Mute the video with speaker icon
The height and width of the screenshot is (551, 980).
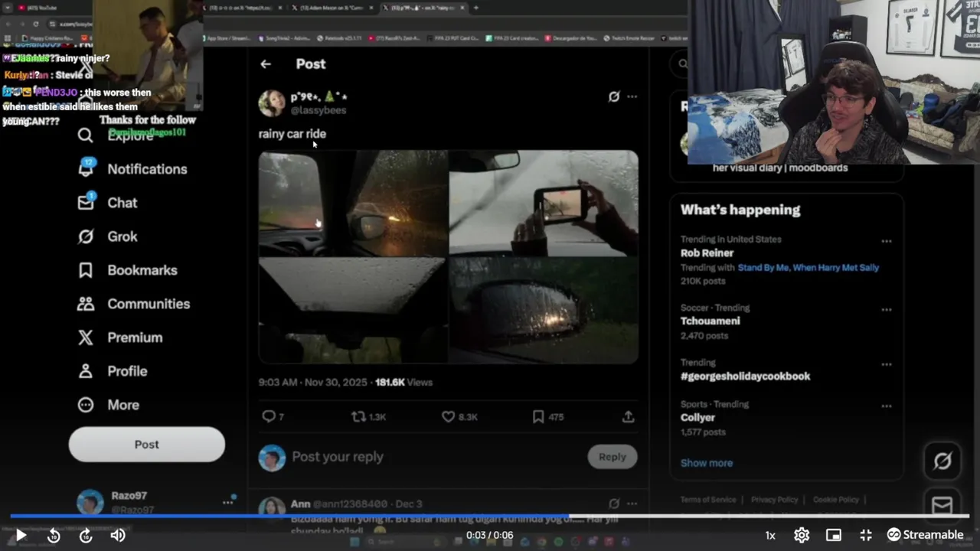[x=118, y=536]
